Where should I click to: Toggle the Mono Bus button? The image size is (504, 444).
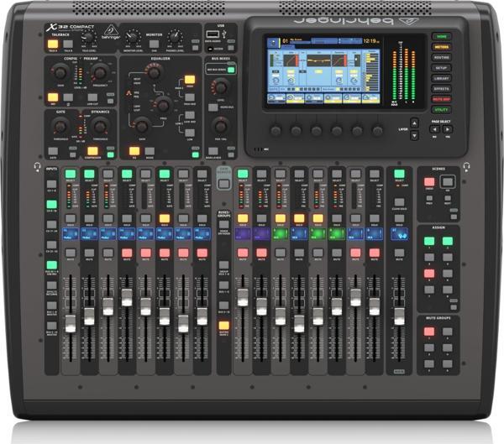click(213, 107)
